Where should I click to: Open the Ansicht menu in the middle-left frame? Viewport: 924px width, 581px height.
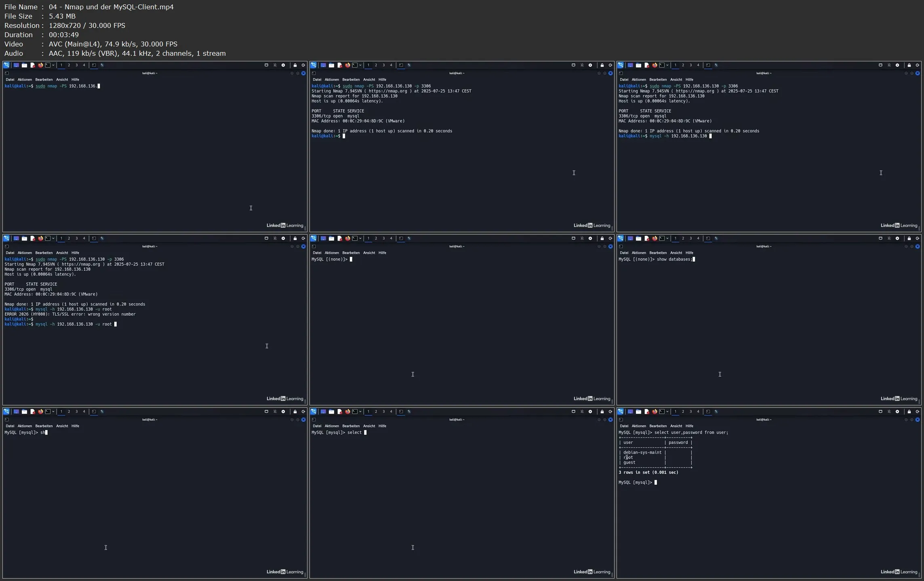(62, 253)
